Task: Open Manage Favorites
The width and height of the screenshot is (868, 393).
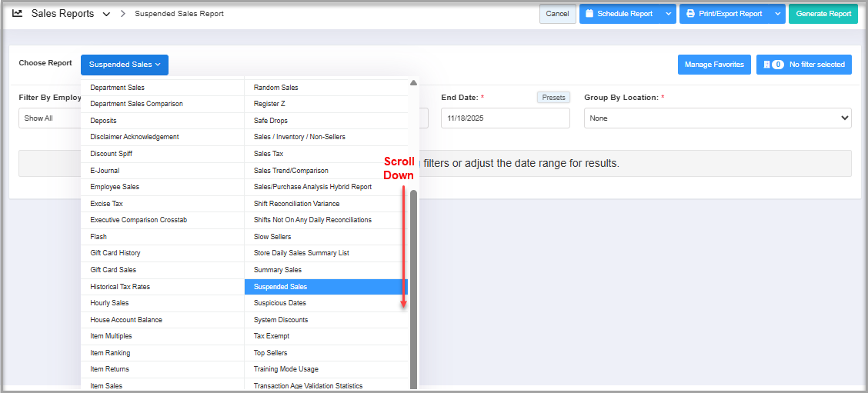Action: point(713,65)
